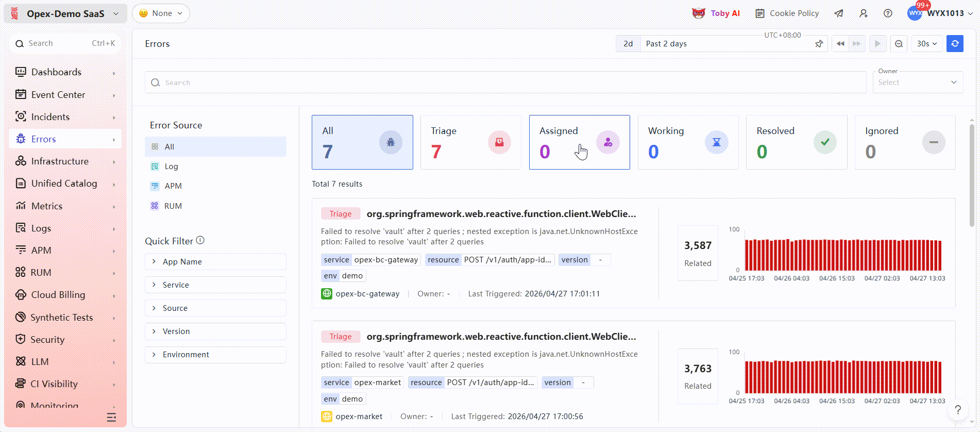The image size is (980, 432).
Task: Open the help question mark icon in header
Action: pos(888,13)
